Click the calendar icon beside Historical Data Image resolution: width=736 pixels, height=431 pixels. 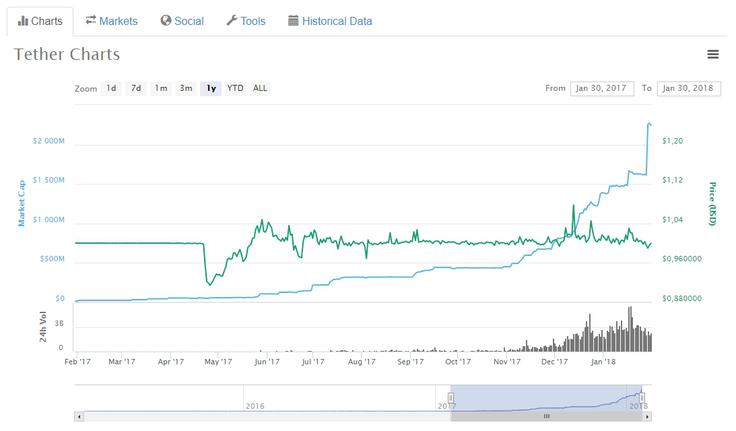[293, 21]
